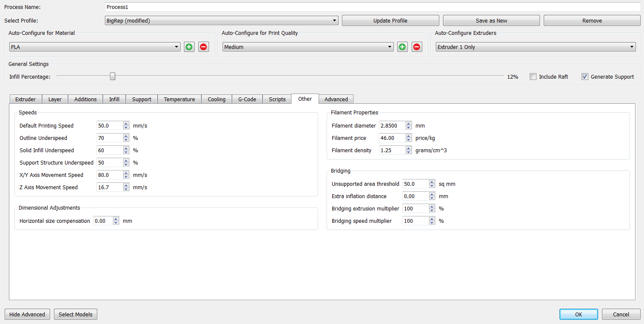Click red remove button for material

pyautogui.click(x=203, y=47)
